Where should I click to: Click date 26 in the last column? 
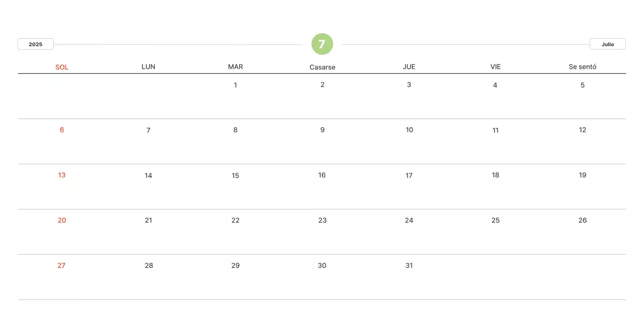[583, 220]
